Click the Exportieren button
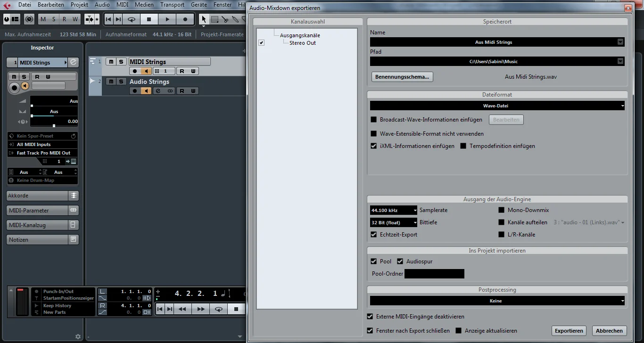This screenshot has width=644, height=343. (569, 331)
